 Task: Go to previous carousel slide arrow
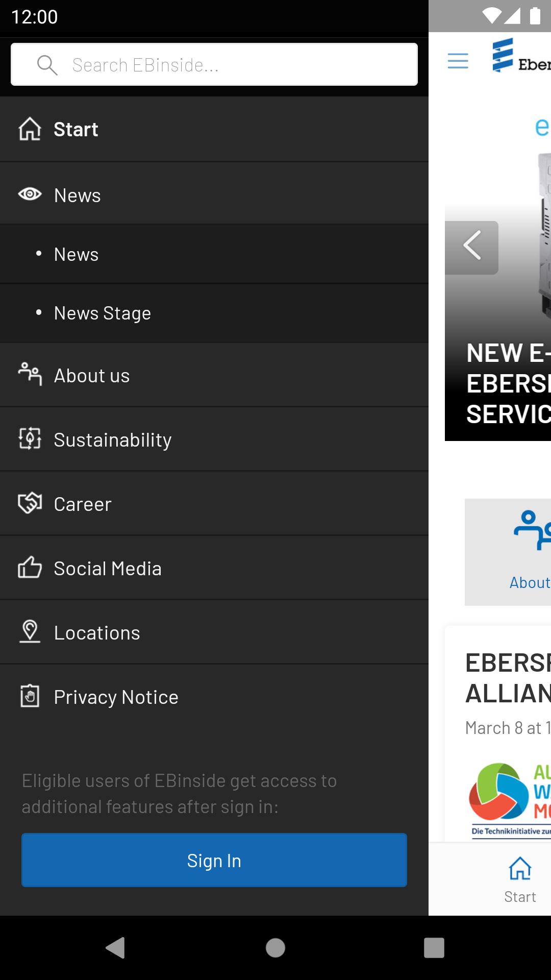pyautogui.click(x=471, y=248)
